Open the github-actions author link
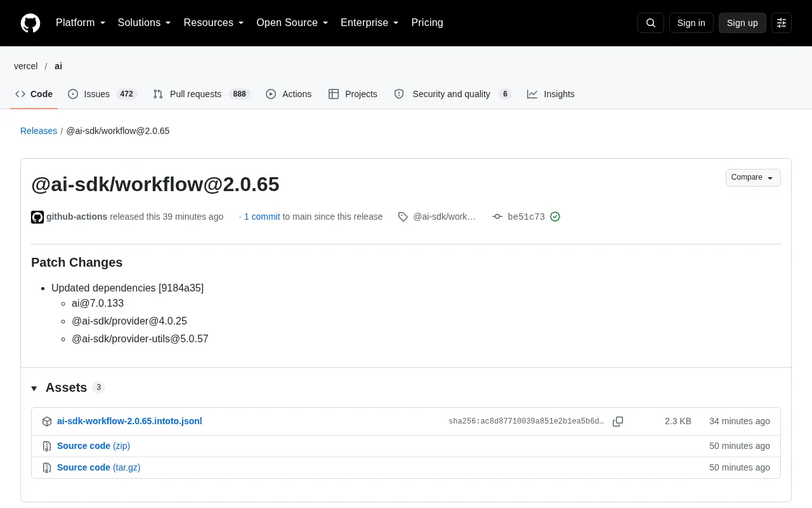This screenshot has width=812, height=508. pos(77,217)
